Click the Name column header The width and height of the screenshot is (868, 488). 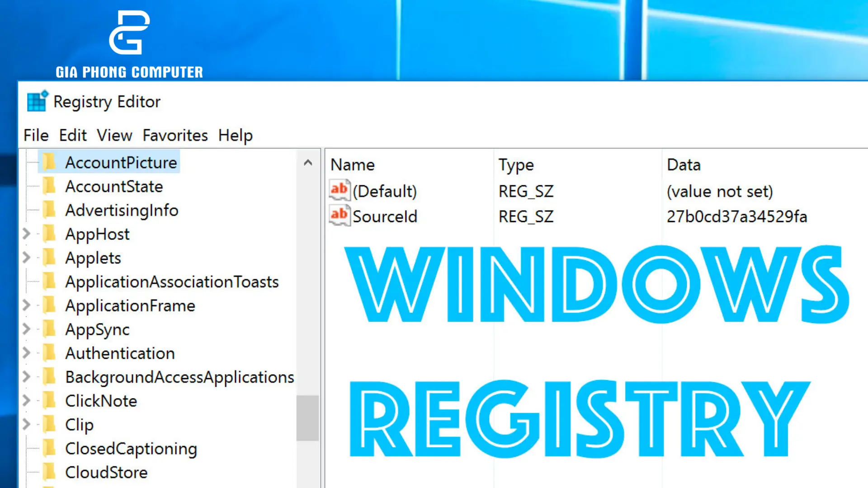click(352, 164)
